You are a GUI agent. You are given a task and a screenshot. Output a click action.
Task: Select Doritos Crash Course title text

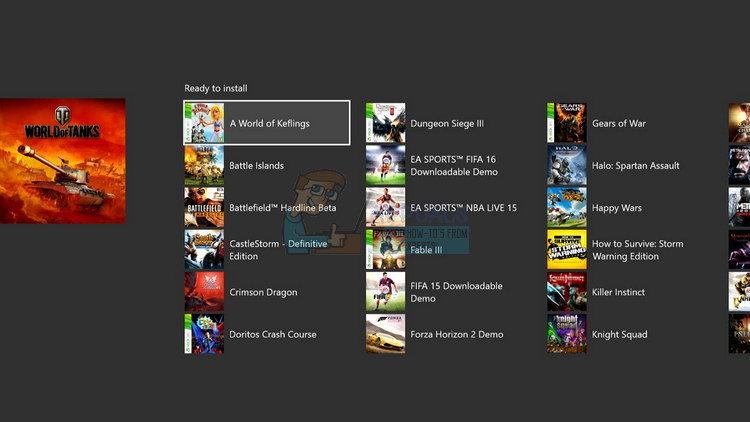click(273, 334)
